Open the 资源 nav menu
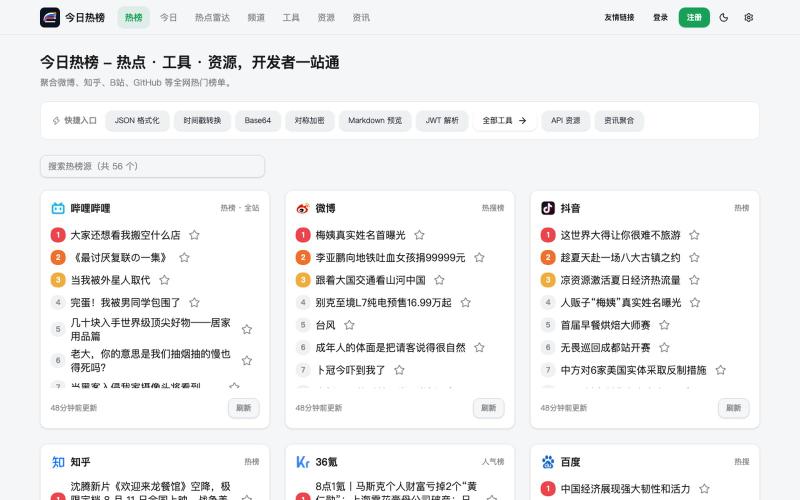This screenshot has width=800, height=500. 326,17
